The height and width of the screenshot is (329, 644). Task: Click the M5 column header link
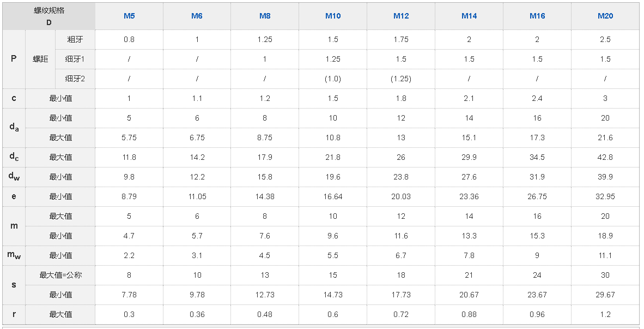(x=129, y=16)
